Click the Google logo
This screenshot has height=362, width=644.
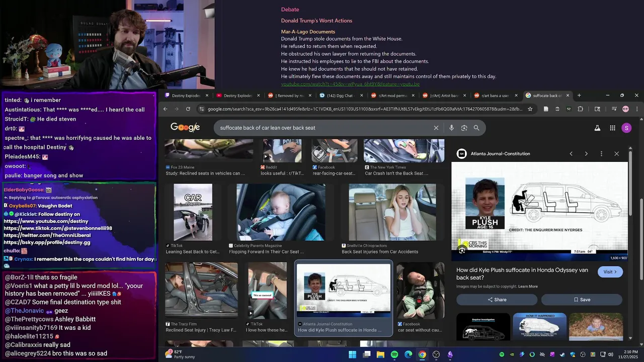pos(185,128)
